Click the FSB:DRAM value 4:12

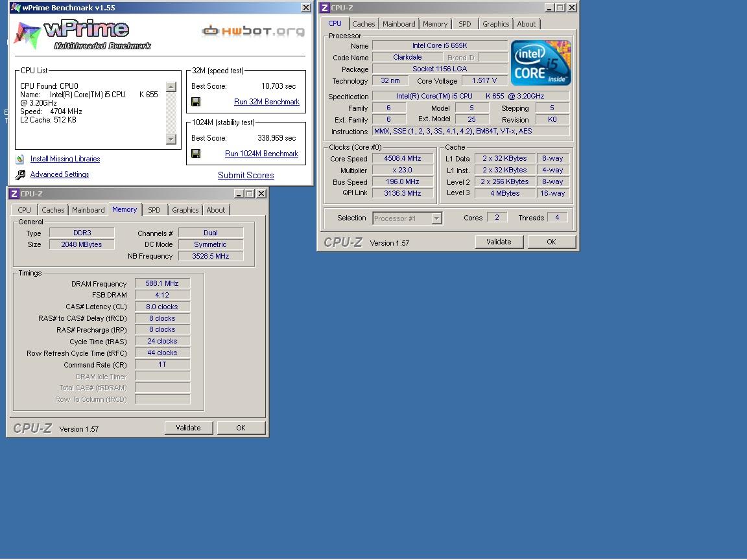pyautogui.click(x=162, y=296)
